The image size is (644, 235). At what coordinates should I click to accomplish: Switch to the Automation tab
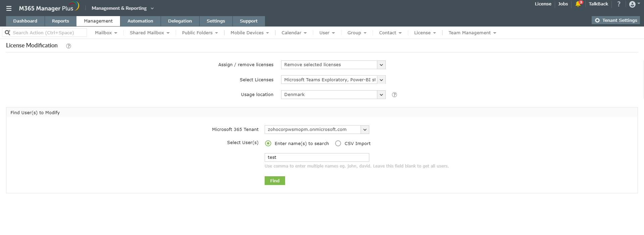pos(140,21)
